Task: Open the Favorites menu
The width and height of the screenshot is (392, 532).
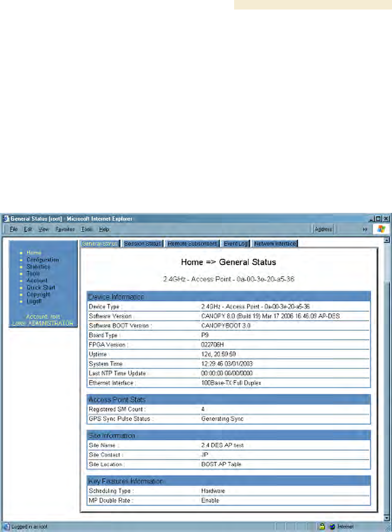Action: (65, 229)
